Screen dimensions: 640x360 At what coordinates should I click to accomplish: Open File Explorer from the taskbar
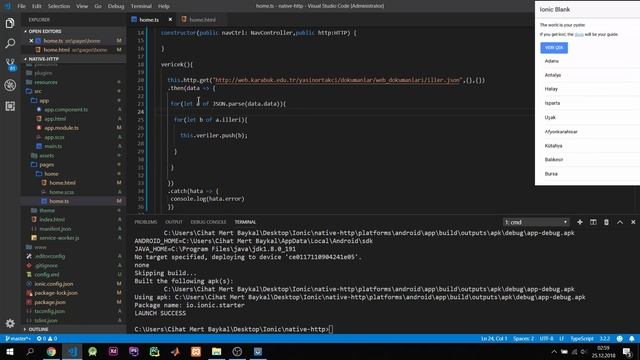216,351
